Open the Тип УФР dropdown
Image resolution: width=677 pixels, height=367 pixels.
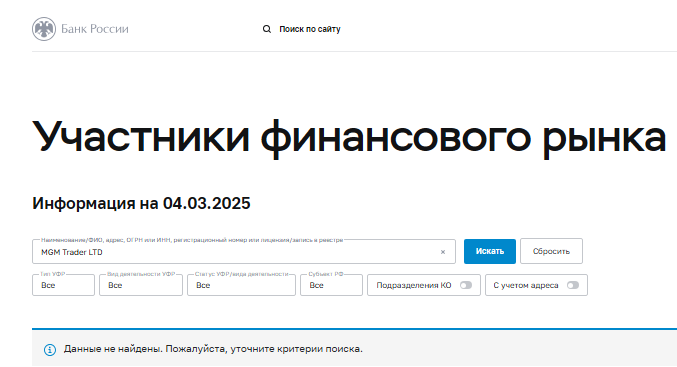(63, 285)
